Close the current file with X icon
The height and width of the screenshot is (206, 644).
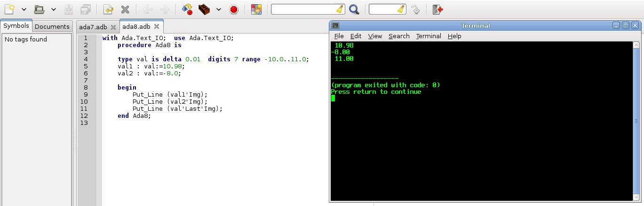click(125, 9)
